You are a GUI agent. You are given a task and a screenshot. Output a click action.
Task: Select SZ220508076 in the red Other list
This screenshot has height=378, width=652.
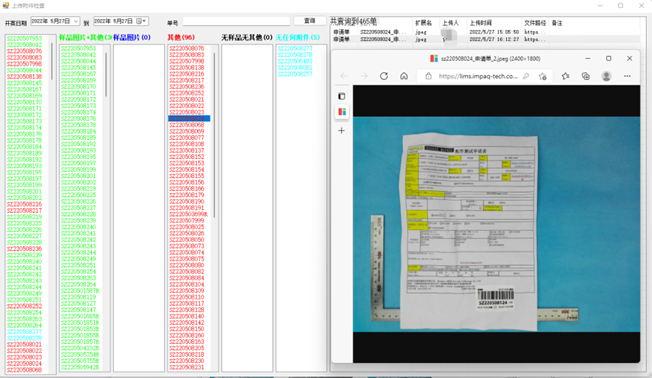click(x=187, y=49)
